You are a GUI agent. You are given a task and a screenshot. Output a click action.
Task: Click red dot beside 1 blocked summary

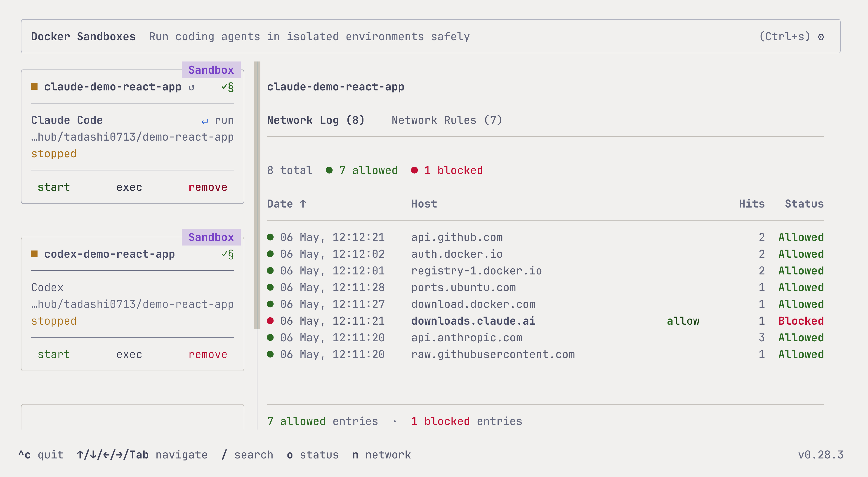tap(415, 170)
